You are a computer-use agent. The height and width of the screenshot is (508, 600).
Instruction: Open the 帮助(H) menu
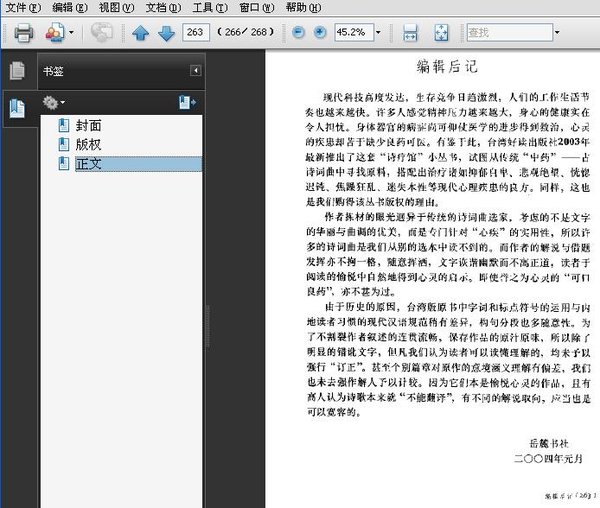point(303,7)
